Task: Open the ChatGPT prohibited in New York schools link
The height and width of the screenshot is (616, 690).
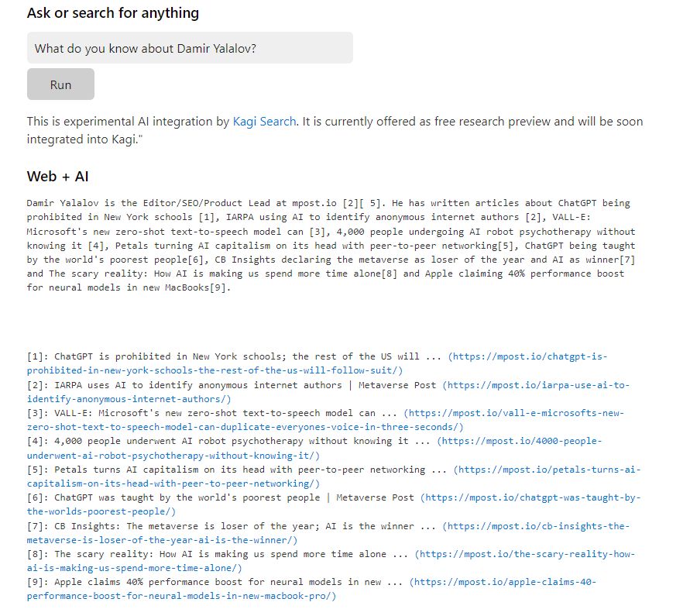Action: [x=317, y=363]
